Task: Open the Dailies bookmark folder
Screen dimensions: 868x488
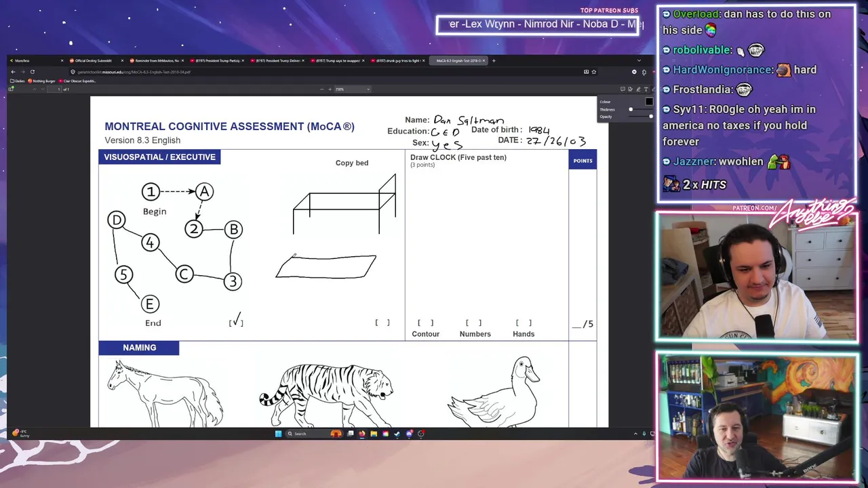Action: [18, 81]
